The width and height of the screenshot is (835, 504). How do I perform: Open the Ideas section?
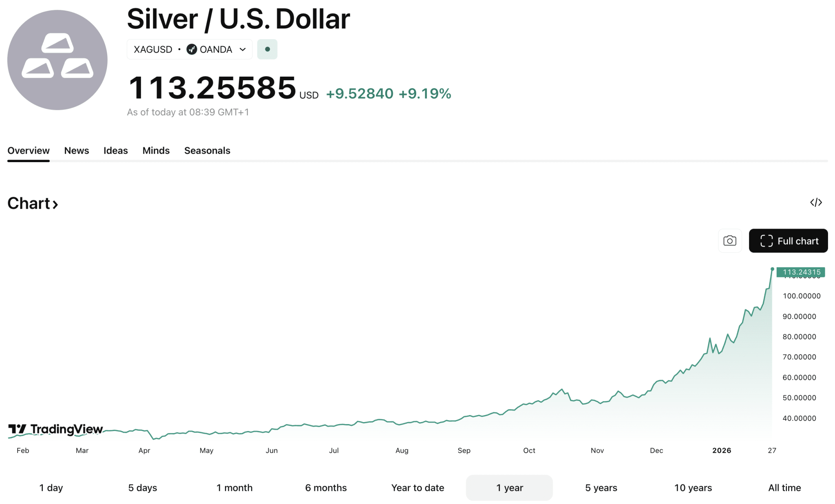[115, 150]
